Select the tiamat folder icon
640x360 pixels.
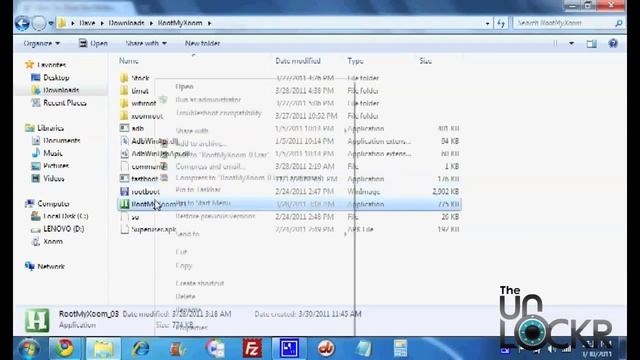click(124, 91)
